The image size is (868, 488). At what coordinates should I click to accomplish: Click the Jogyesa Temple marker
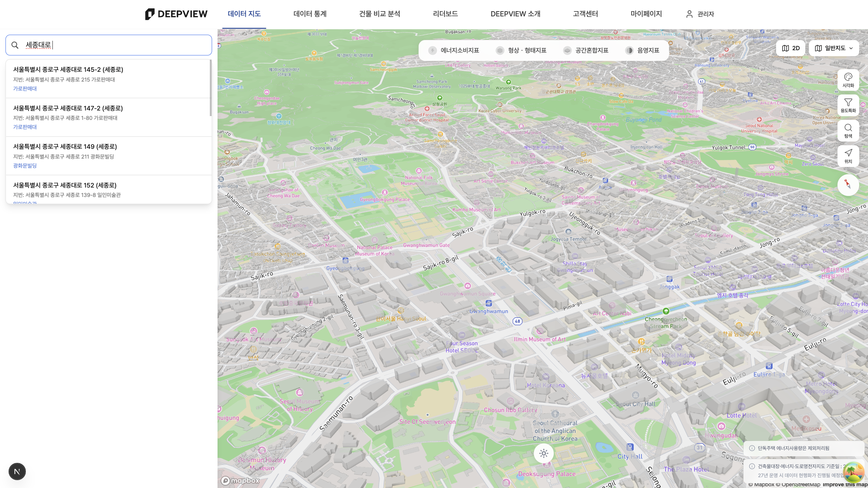point(568,231)
